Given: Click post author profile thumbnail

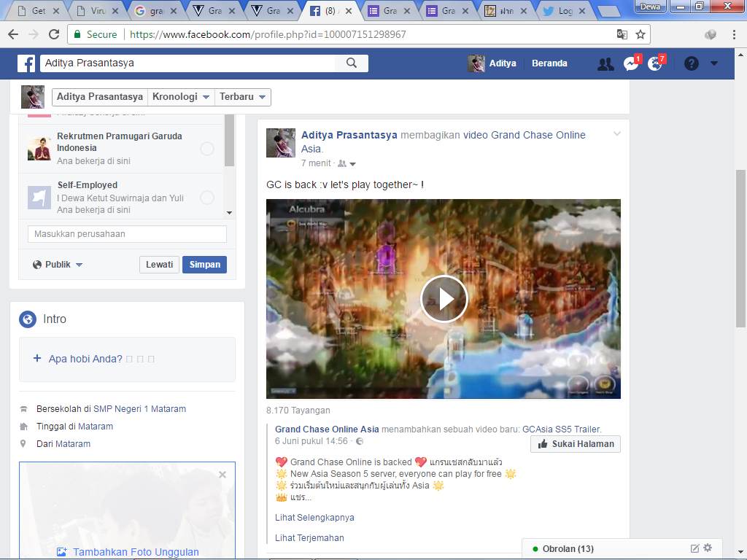Looking at the screenshot, I should [281, 142].
